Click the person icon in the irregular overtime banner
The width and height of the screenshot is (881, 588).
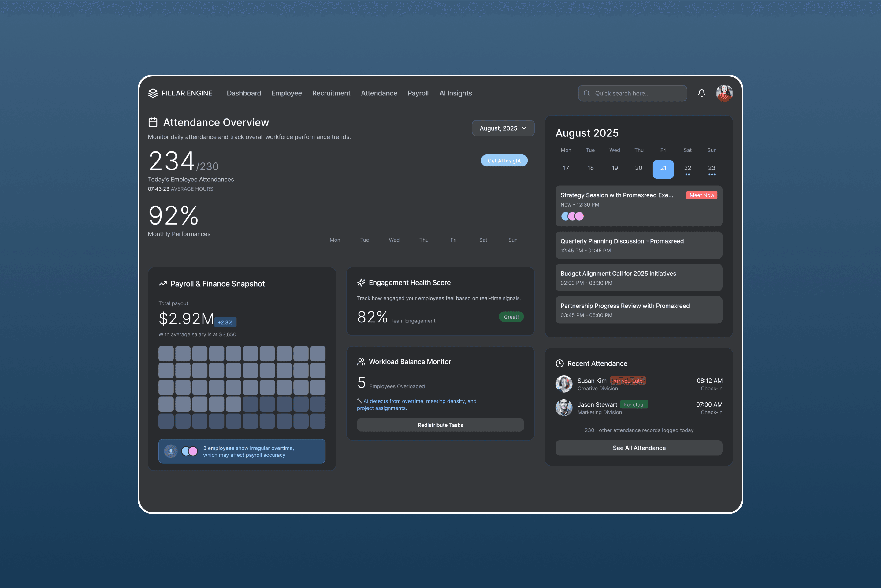point(171,451)
